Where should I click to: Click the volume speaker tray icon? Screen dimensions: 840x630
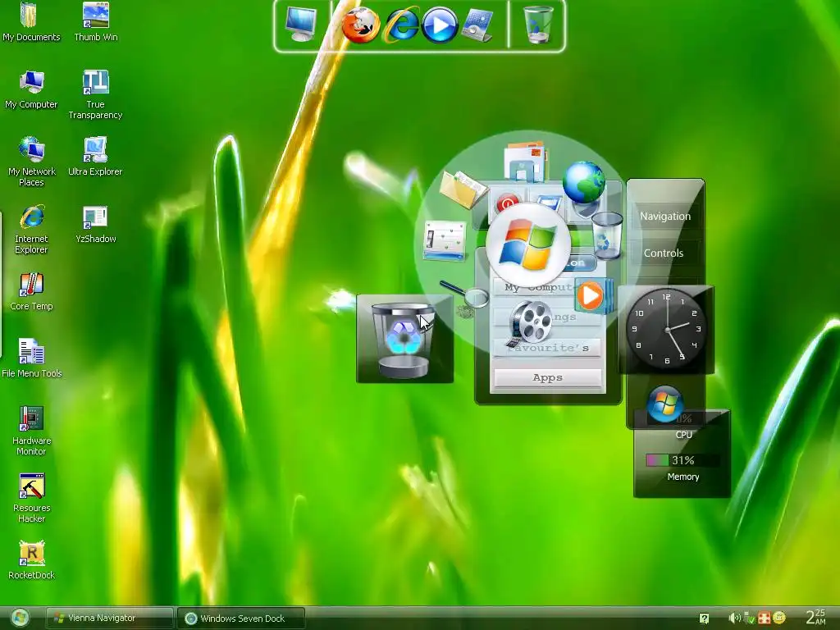point(734,619)
